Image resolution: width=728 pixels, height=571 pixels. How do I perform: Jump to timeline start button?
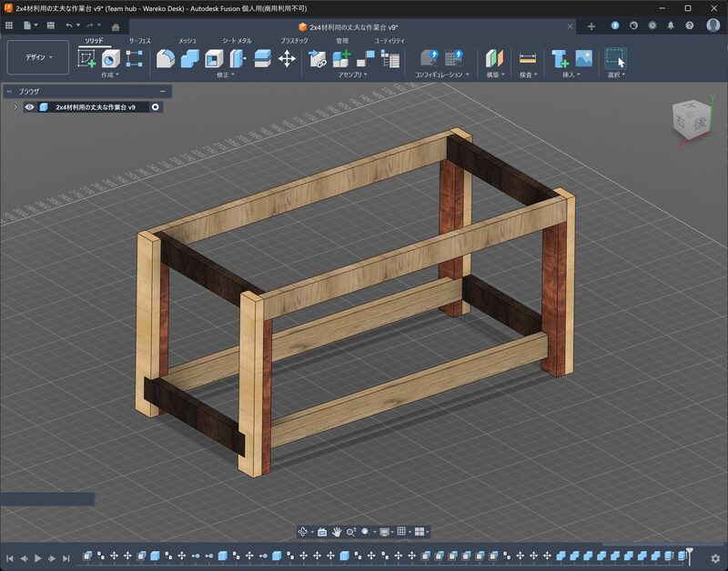(10, 557)
